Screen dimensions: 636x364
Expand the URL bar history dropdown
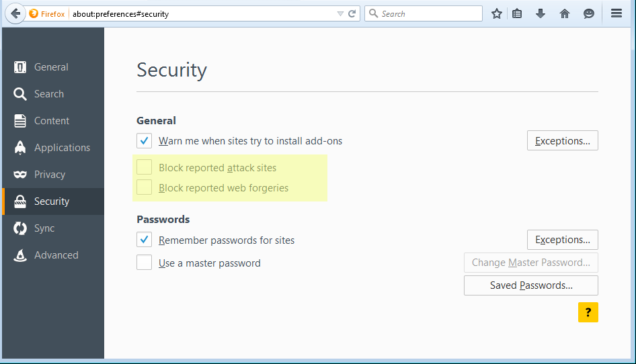(340, 13)
